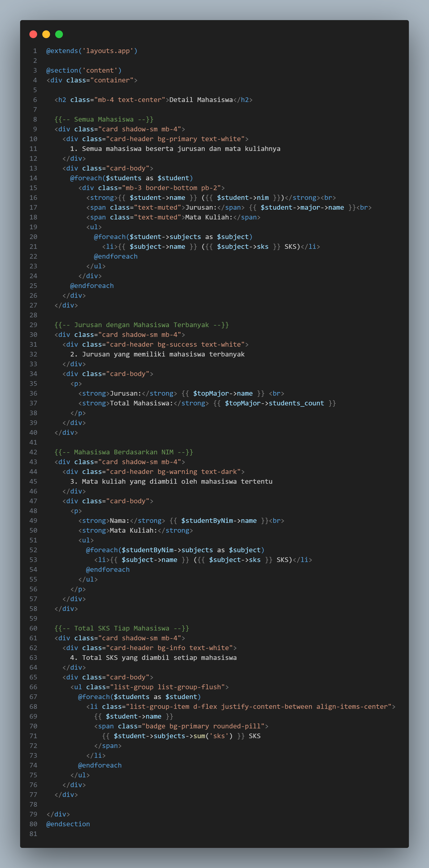Image resolution: width=429 pixels, height=868 pixels.
Task: Click the 'Jurusan dengan Mahasiswa Terbanyak' comment
Action: pyautogui.click(x=141, y=325)
